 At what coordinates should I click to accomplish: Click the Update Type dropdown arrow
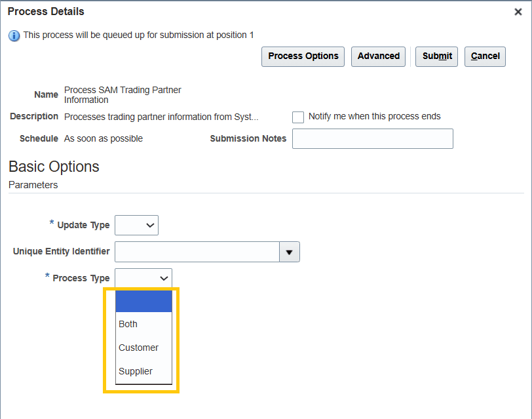[149, 225]
